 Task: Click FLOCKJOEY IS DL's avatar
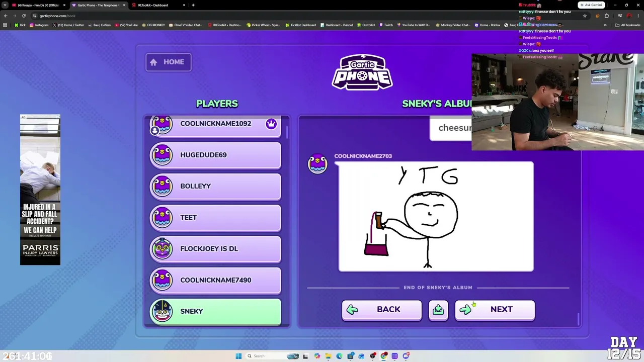162,248
